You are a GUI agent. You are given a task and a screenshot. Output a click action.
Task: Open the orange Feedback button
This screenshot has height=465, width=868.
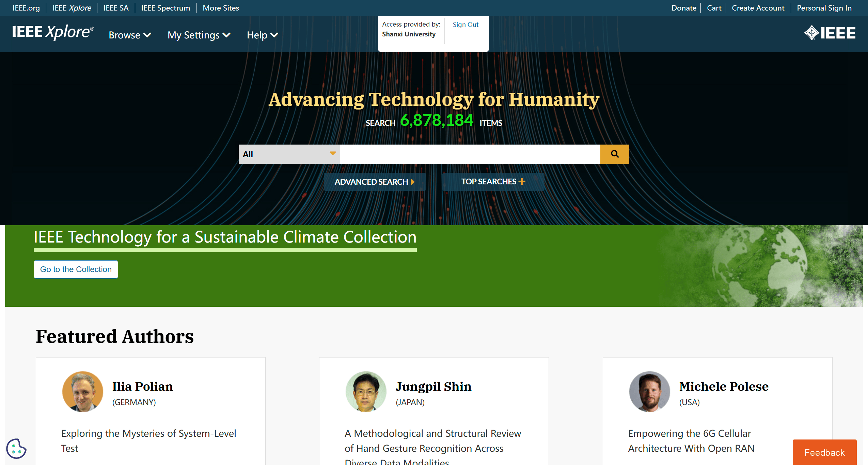click(x=824, y=452)
